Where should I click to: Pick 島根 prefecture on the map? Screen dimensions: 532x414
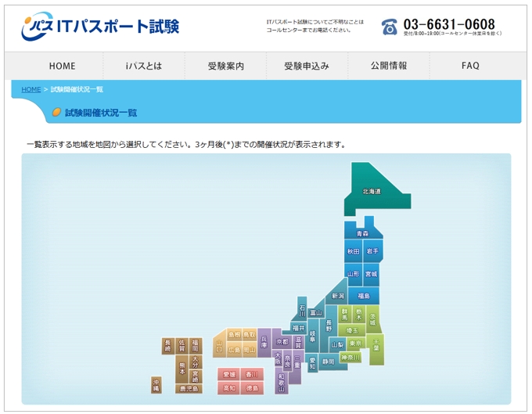(234, 335)
